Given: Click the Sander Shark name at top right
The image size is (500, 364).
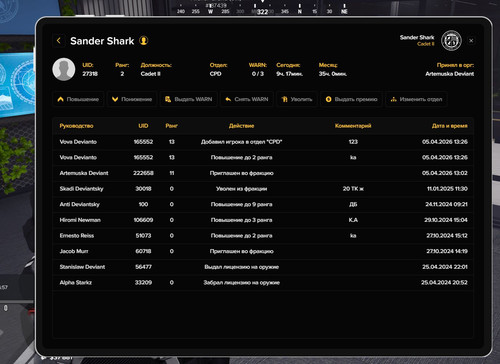Looking at the screenshot, I should [417, 37].
